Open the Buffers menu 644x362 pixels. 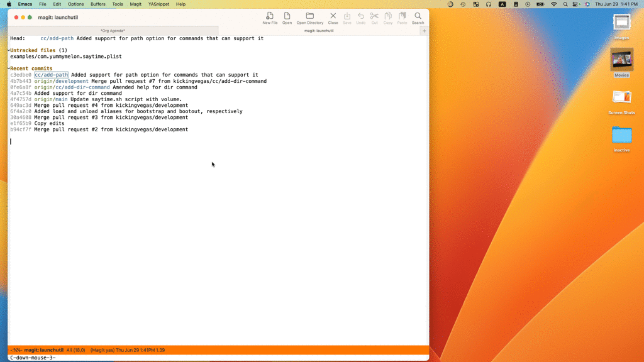click(x=97, y=4)
